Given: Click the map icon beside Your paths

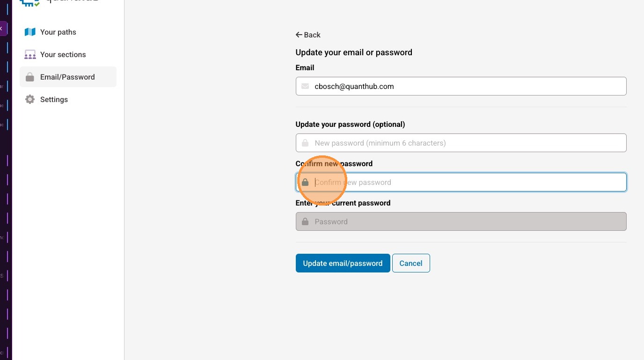Looking at the screenshot, I should coord(30,32).
